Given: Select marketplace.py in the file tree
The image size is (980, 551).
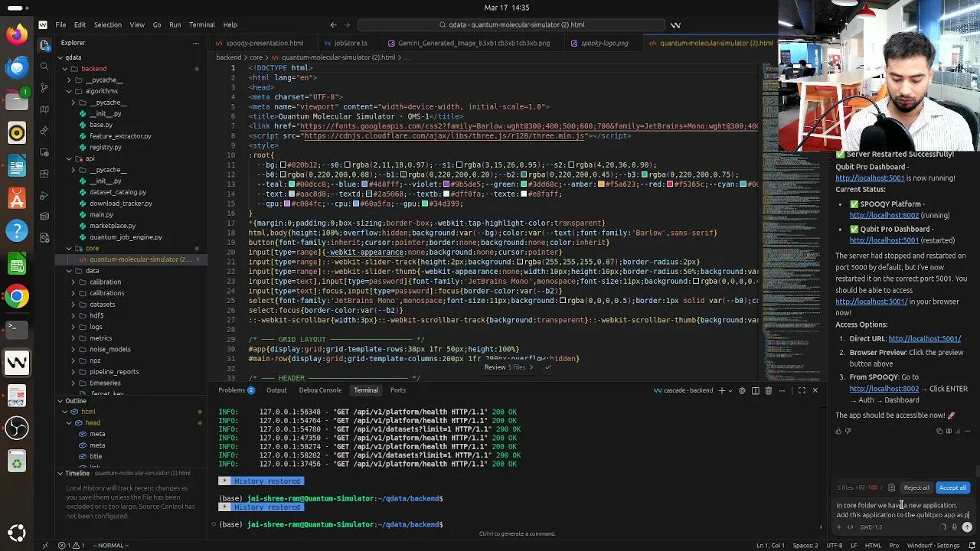Looking at the screenshot, I should point(112,226).
